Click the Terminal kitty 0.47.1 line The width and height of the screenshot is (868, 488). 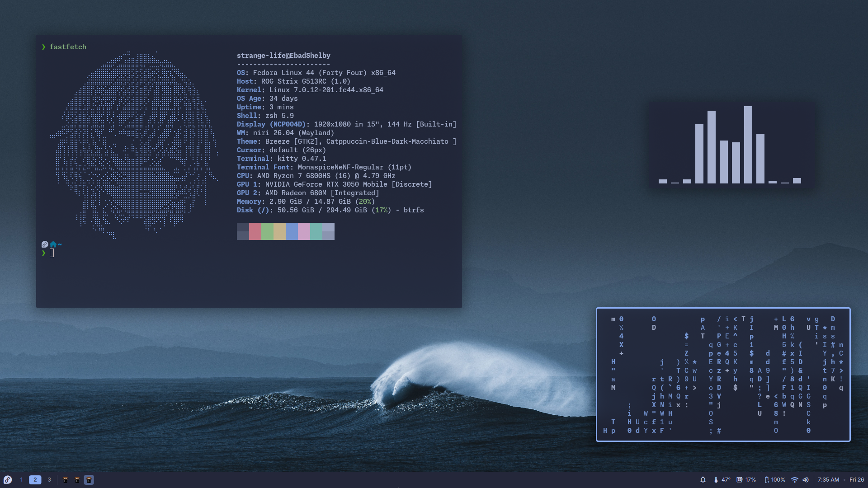point(281,159)
